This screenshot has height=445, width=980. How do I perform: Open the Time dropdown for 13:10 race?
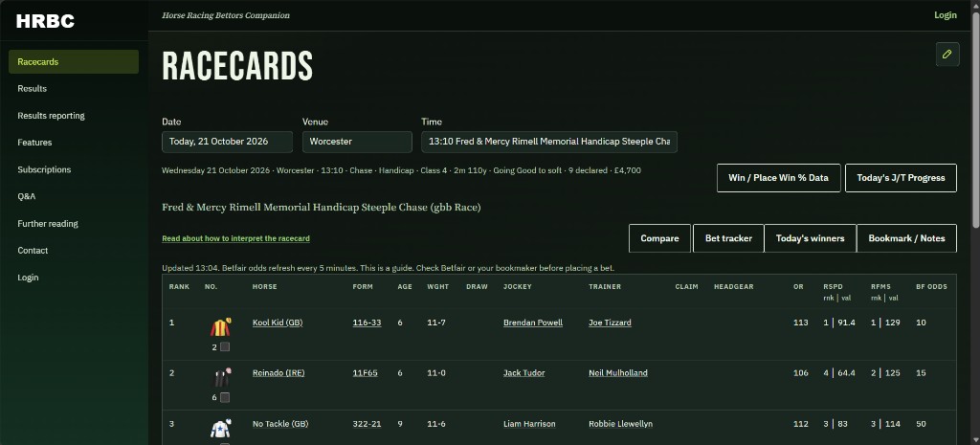548,142
